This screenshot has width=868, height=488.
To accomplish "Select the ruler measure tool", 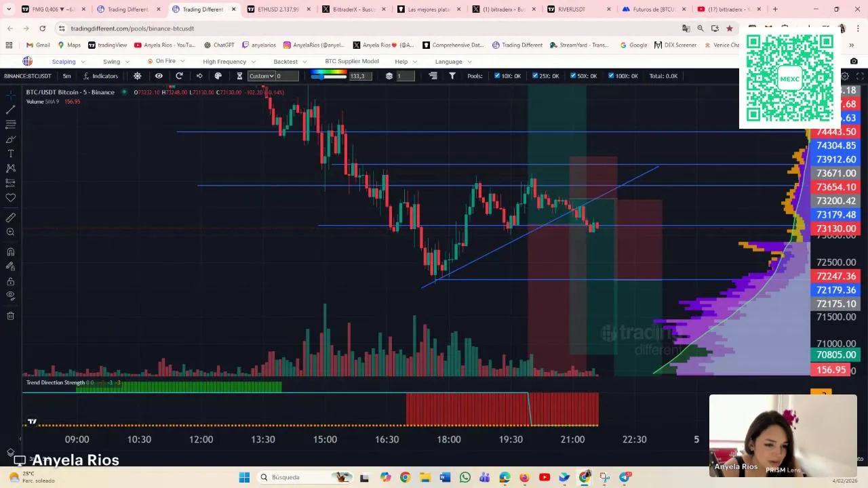I will tap(10, 218).
